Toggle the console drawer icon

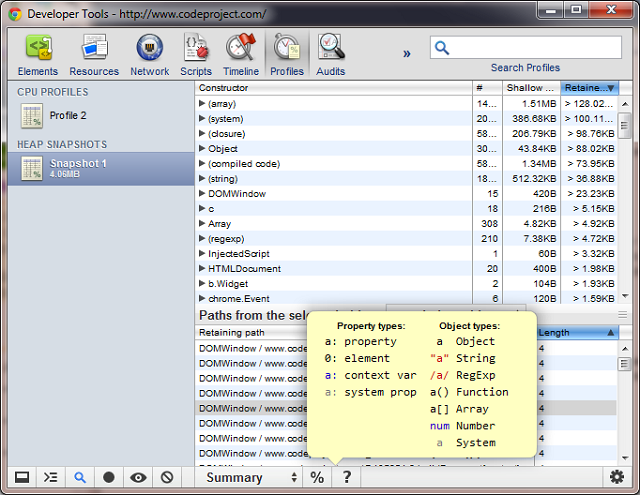(x=51, y=477)
